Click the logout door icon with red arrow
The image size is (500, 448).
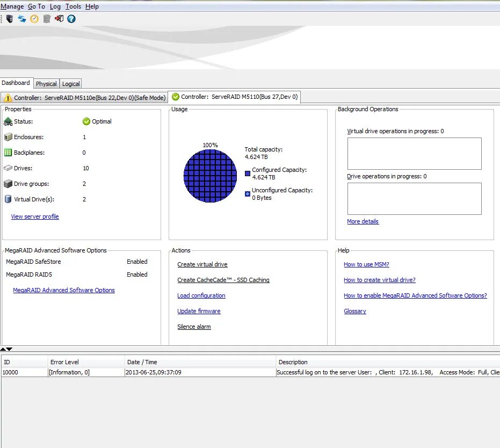click(x=59, y=19)
